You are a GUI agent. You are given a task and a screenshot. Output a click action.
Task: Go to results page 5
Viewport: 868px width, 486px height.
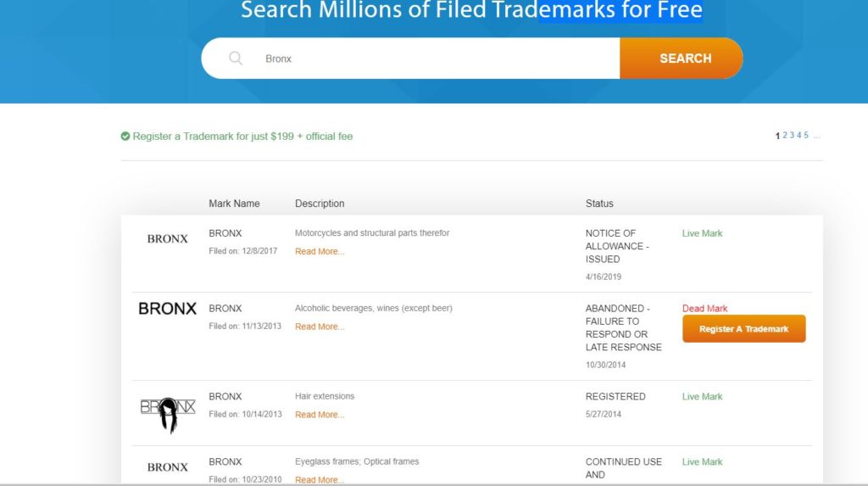click(x=806, y=135)
